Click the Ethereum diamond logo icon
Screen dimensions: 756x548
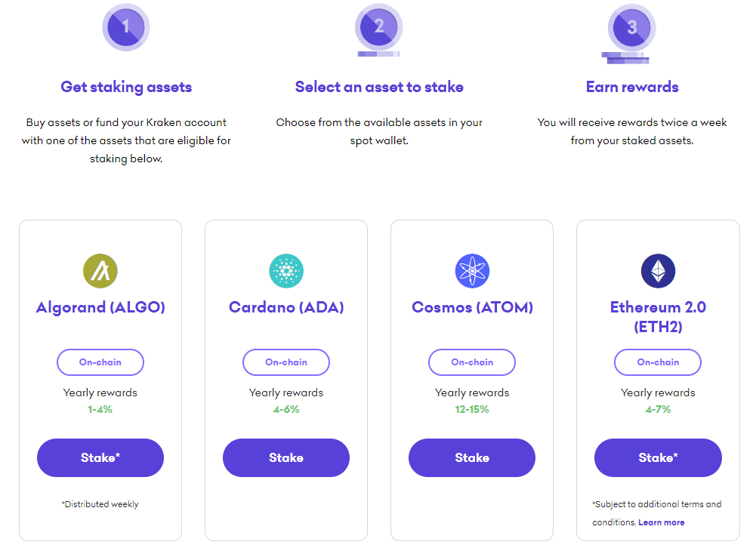(658, 271)
